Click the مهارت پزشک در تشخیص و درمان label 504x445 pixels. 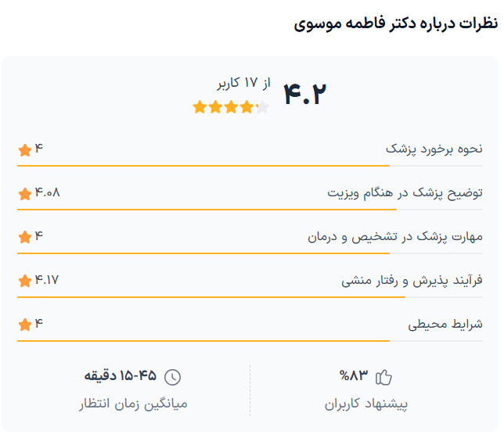(x=395, y=236)
